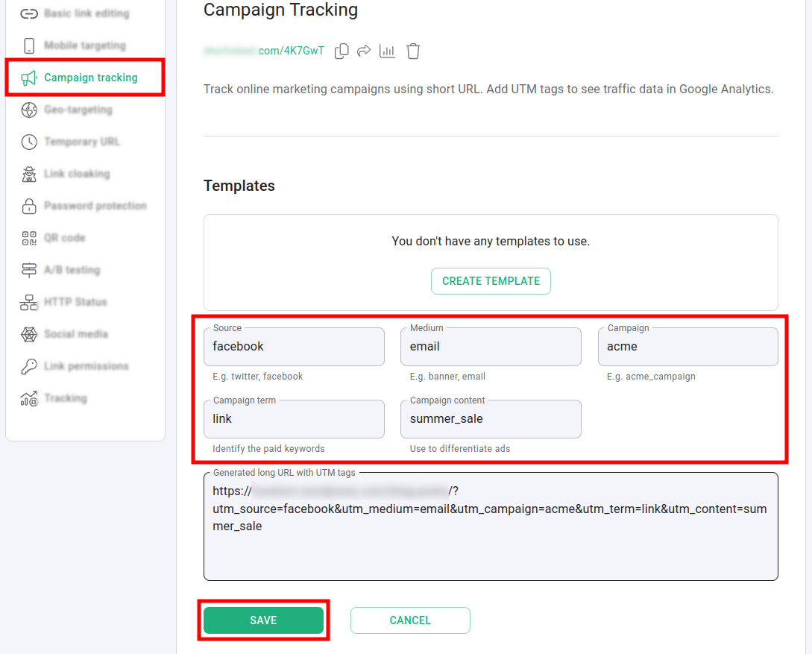This screenshot has height=654, width=812.
Task: Go to Basic link editing
Action: click(x=86, y=13)
